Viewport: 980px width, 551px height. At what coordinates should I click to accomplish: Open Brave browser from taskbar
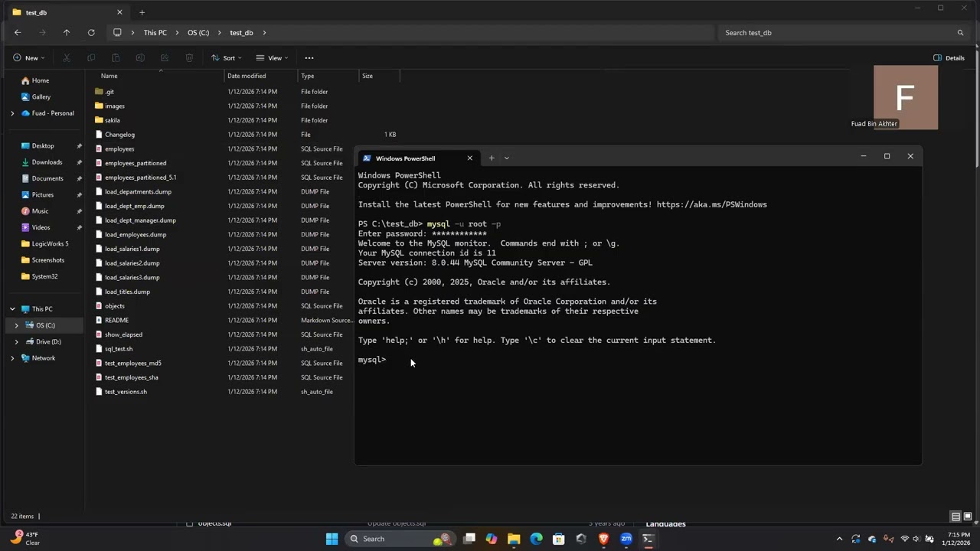pos(603,539)
